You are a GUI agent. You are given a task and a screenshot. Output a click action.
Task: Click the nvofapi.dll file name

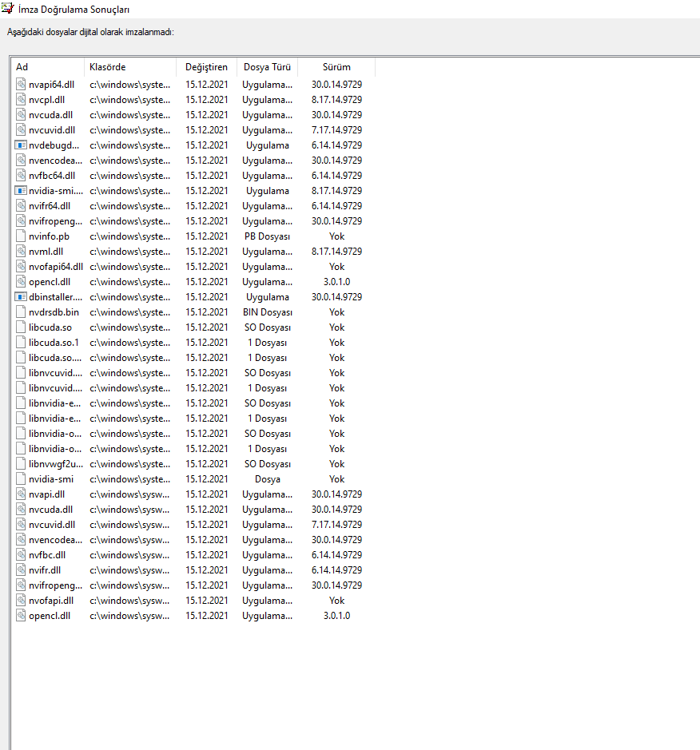point(51,601)
